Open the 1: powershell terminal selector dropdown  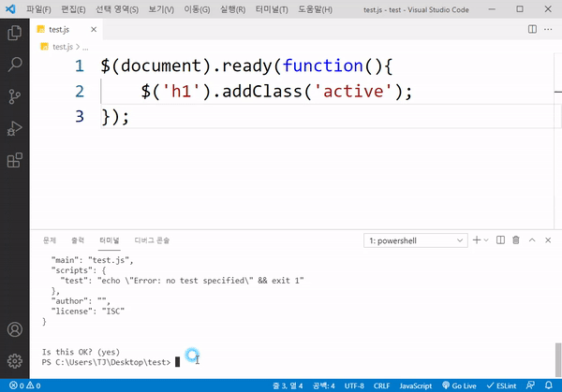(x=415, y=240)
